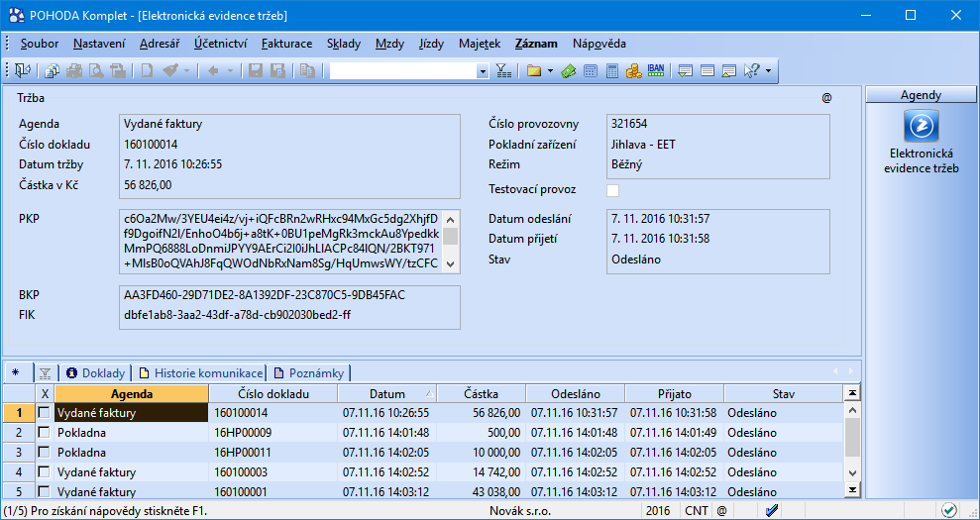Viewport: 980px width, 520px height.
Task: Open the dropdown arrow beside the paintbrush icon
Action: [x=187, y=71]
